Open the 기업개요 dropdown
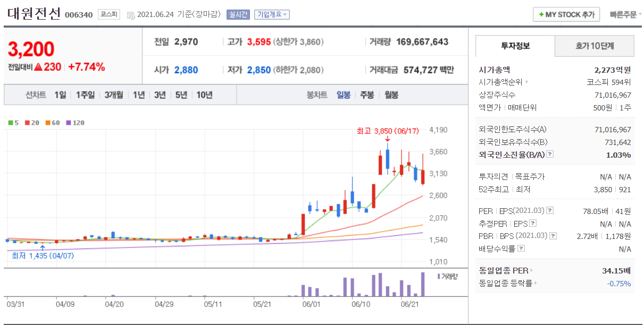The image size is (644, 325). tap(272, 14)
